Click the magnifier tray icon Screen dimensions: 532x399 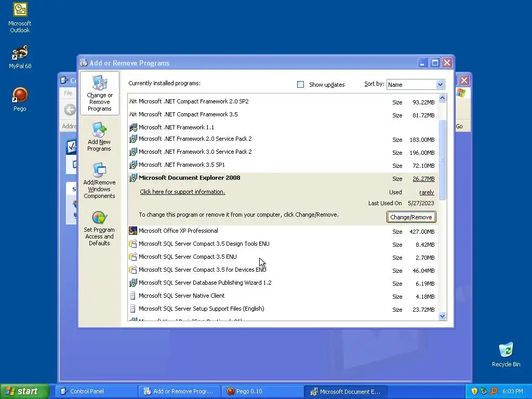click(494, 391)
